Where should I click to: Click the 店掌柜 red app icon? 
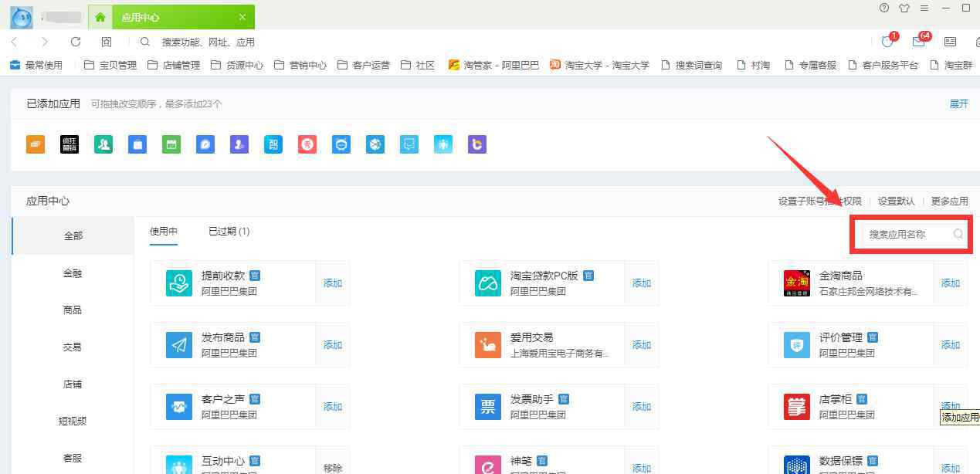click(796, 407)
